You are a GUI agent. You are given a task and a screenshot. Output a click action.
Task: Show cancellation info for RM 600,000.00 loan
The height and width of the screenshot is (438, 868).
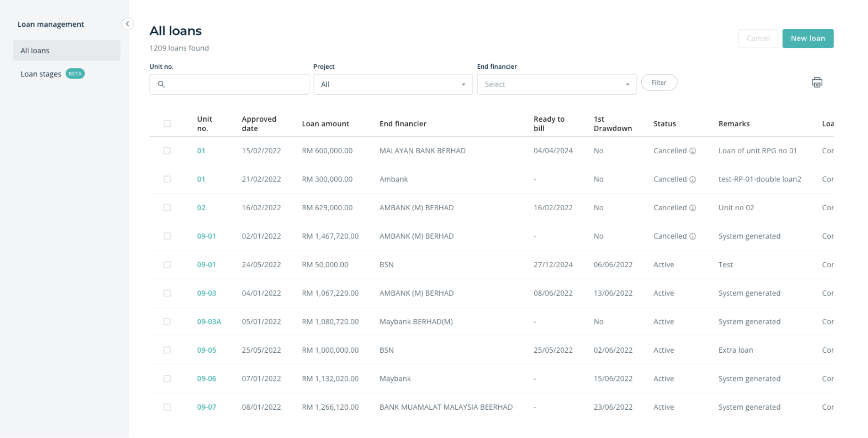[x=693, y=151]
